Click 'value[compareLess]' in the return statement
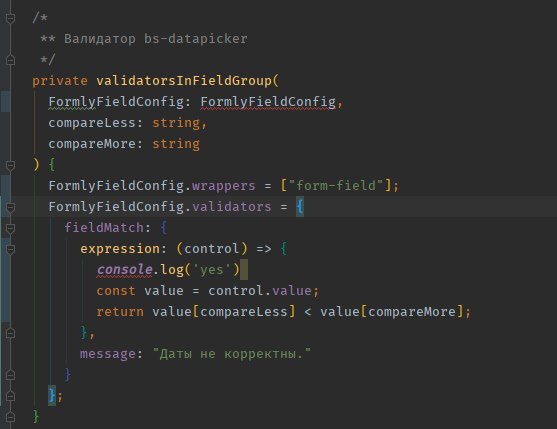This screenshot has width=557, height=429. pyautogui.click(x=223, y=312)
